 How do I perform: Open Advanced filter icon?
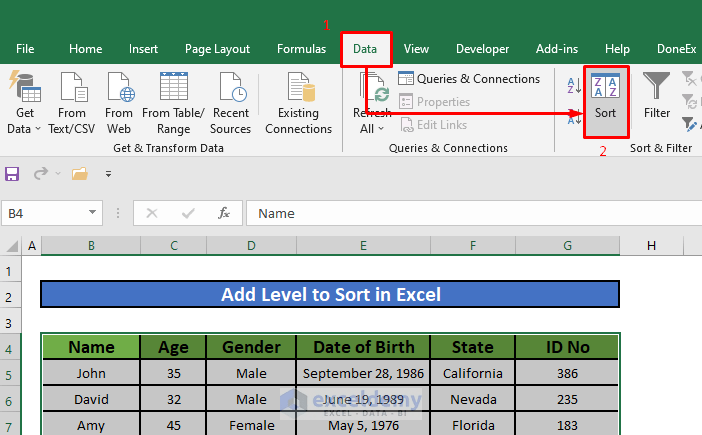tap(689, 124)
